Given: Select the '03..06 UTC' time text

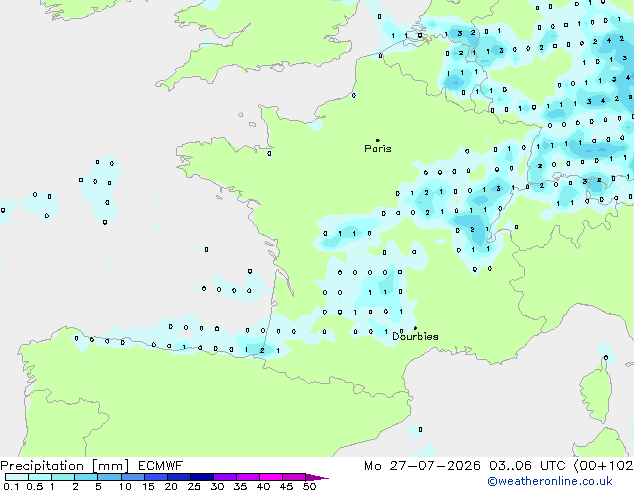Looking at the screenshot, I should coord(527,466).
